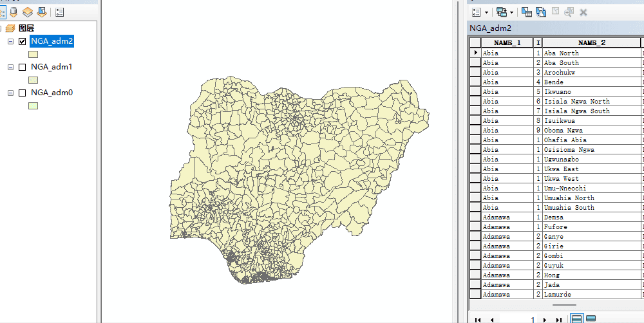Click the Fufore cell

pyautogui.click(x=592, y=226)
